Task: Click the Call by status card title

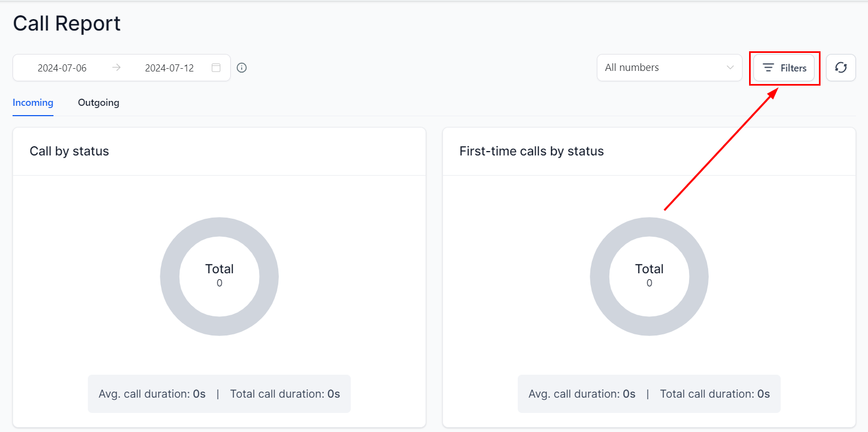Action: click(69, 151)
